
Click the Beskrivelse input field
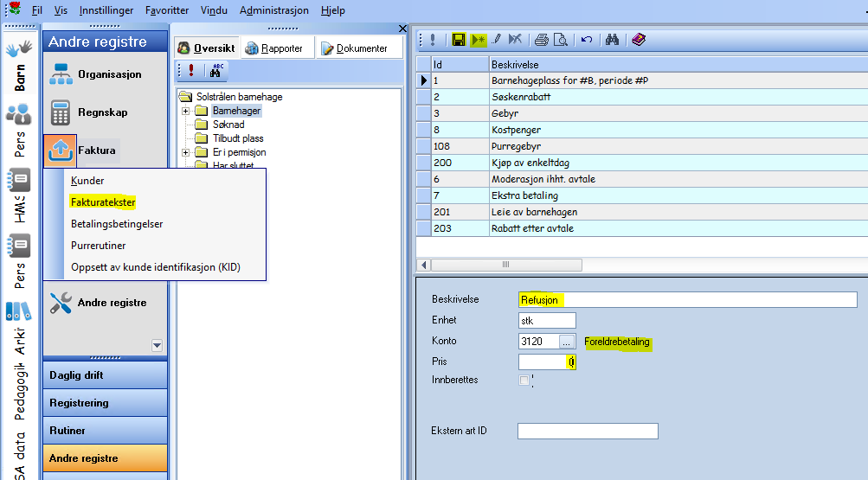coord(687,300)
